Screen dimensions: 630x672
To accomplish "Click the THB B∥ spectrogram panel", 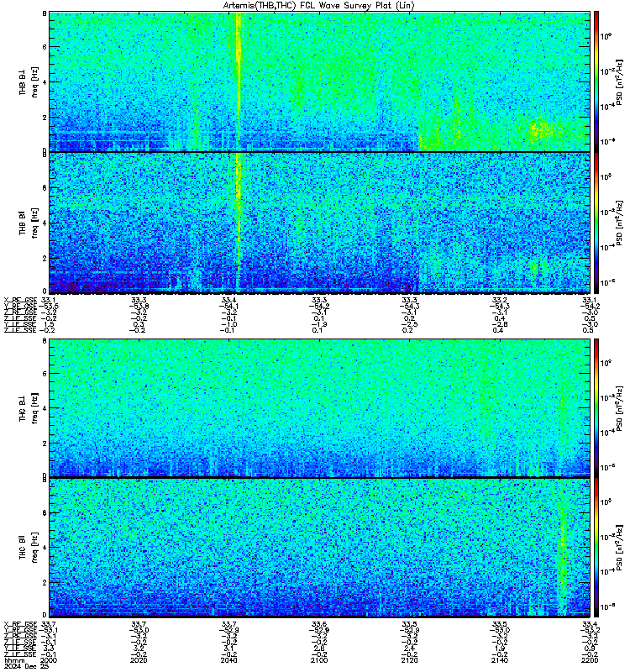I will click(319, 223).
